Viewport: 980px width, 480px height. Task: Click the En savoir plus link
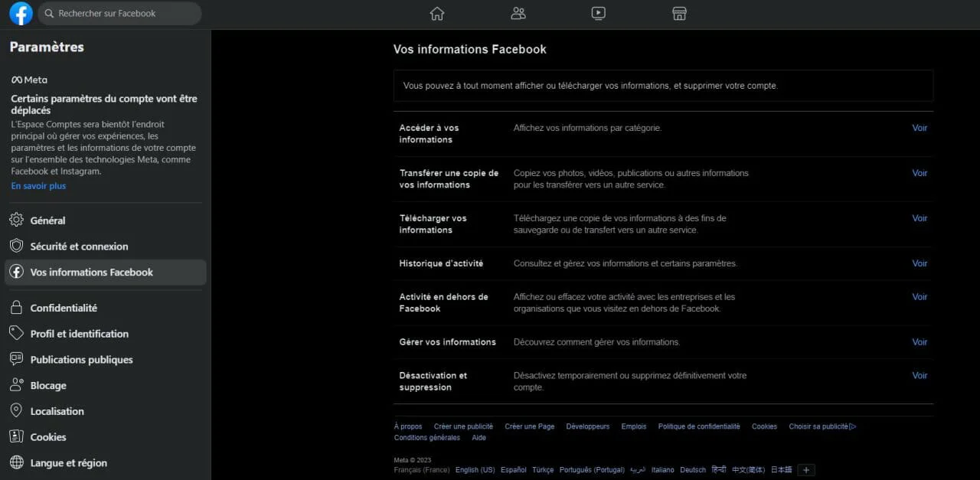click(38, 185)
